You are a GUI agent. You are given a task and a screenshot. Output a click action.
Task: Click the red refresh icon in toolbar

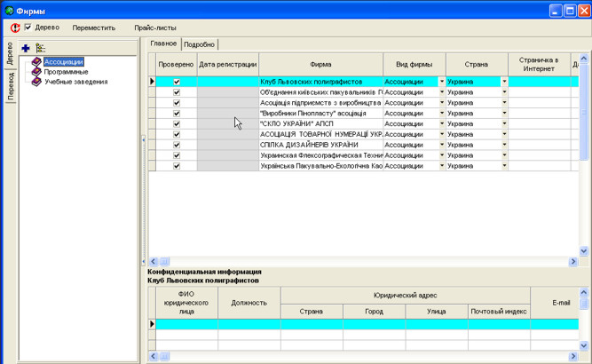[14, 28]
